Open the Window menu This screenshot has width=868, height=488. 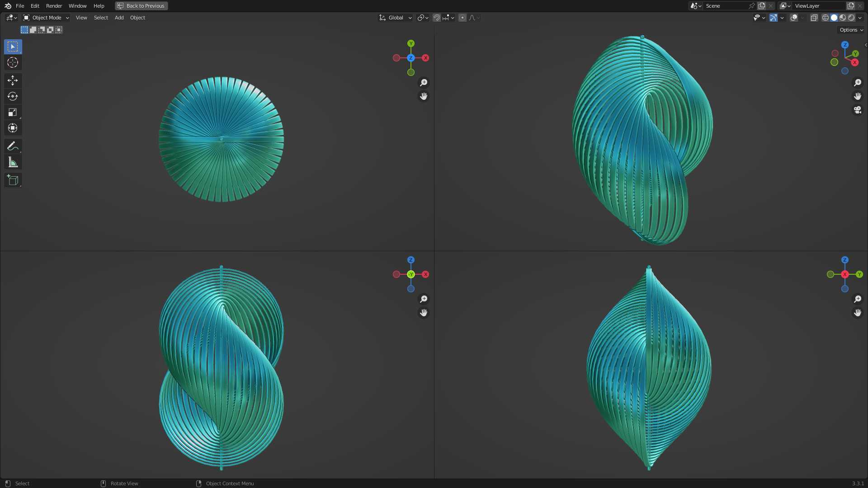[x=77, y=6]
